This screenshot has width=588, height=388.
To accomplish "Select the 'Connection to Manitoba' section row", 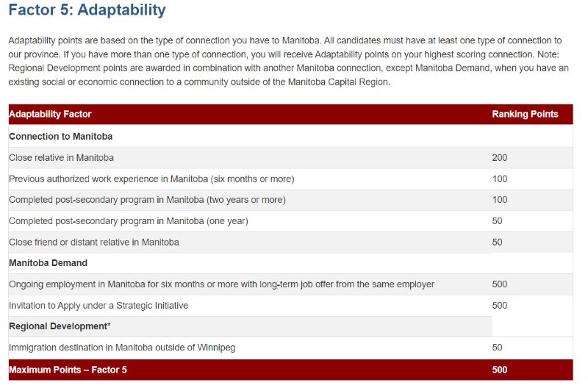I will [x=290, y=137].
